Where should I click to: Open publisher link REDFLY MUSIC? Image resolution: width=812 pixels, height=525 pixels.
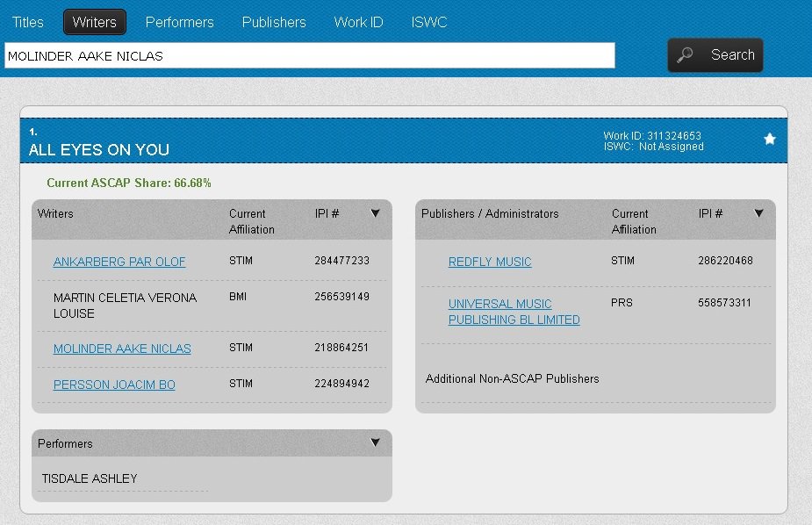(490, 262)
